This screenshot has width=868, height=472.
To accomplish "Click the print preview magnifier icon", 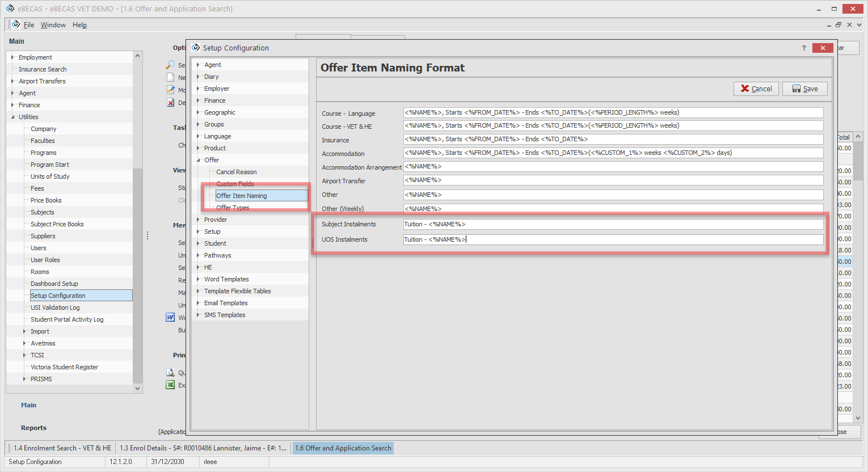I will (x=170, y=372).
